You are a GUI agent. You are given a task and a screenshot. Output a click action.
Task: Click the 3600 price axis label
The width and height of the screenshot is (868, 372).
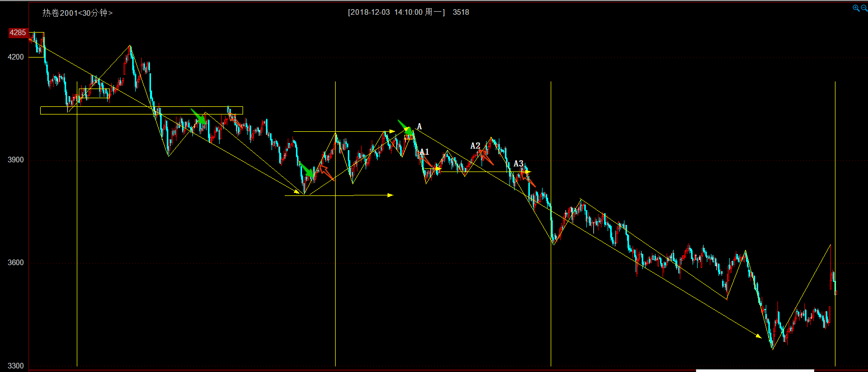coord(16,263)
